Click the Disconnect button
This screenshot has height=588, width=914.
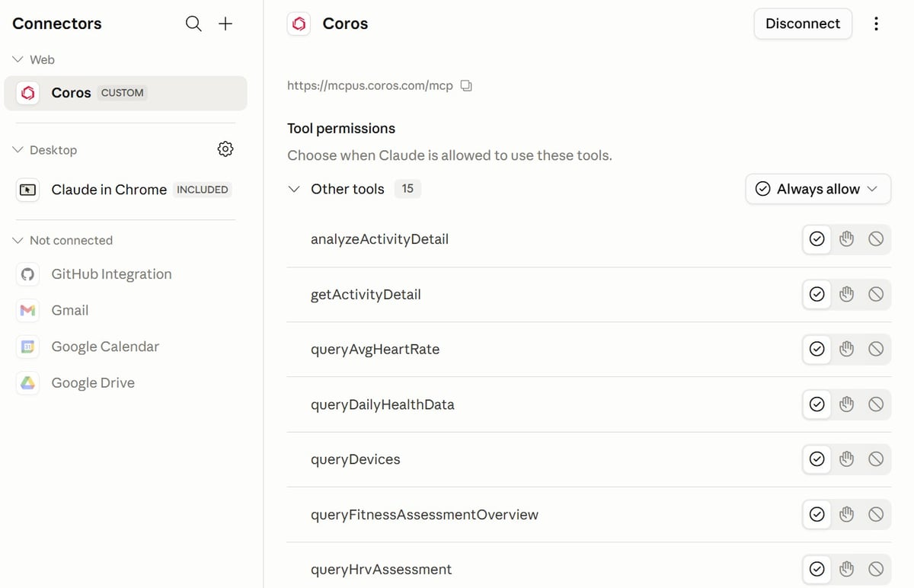[803, 24]
